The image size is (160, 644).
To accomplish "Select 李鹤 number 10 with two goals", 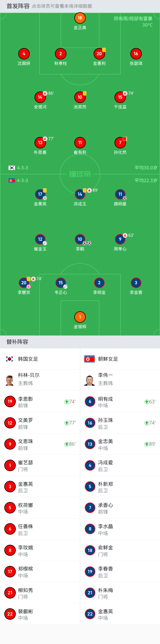I will pyautogui.click(x=80, y=239).
